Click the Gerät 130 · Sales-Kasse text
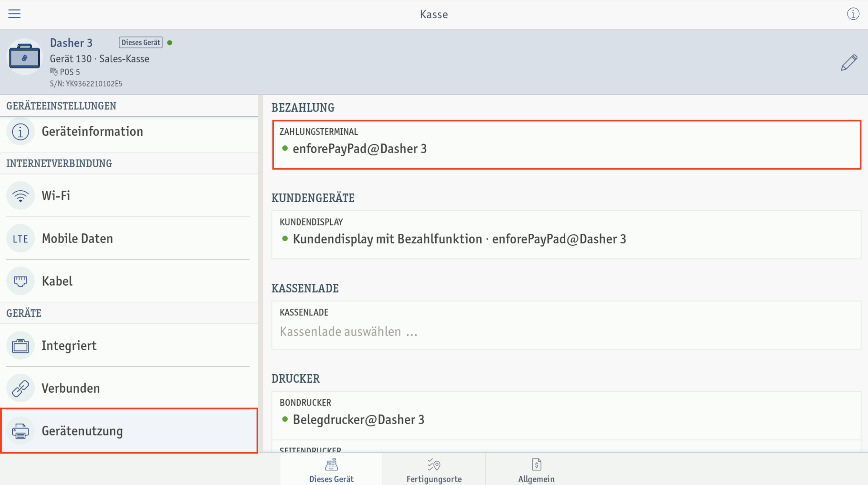 99,59
